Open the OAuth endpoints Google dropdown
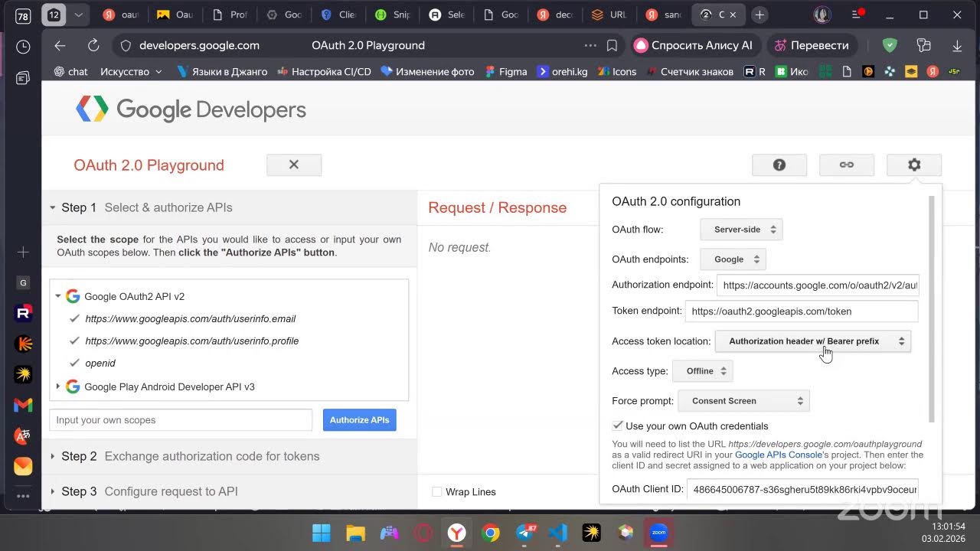The height and width of the screenshot is (551, 980). click(x=733, y=259)
